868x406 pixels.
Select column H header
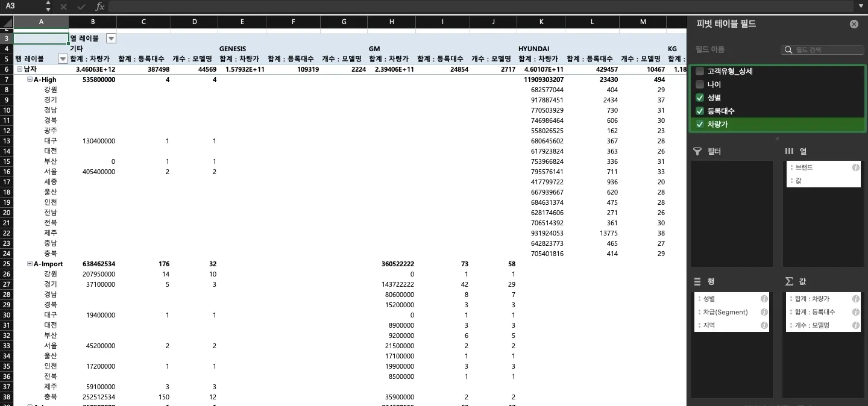coord(392,22)
